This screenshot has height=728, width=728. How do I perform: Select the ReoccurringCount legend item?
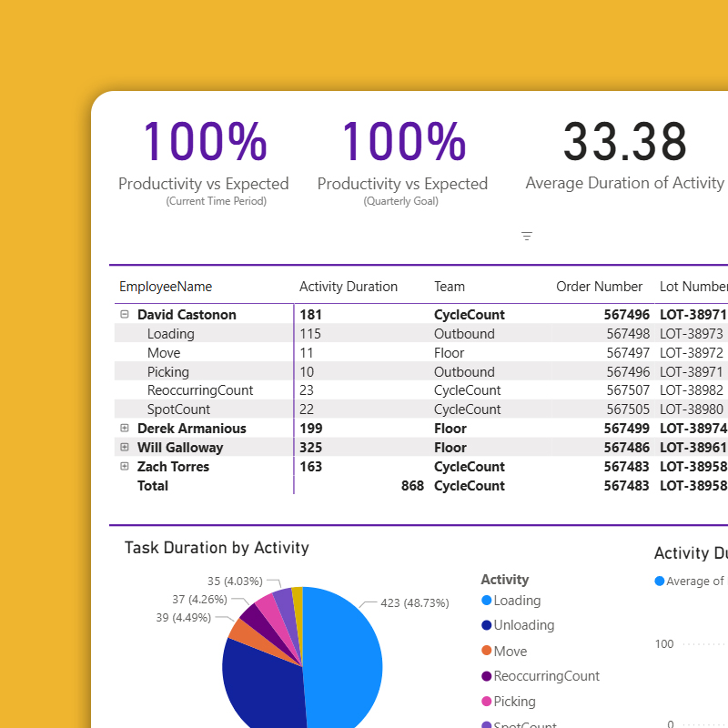[546, 676]
